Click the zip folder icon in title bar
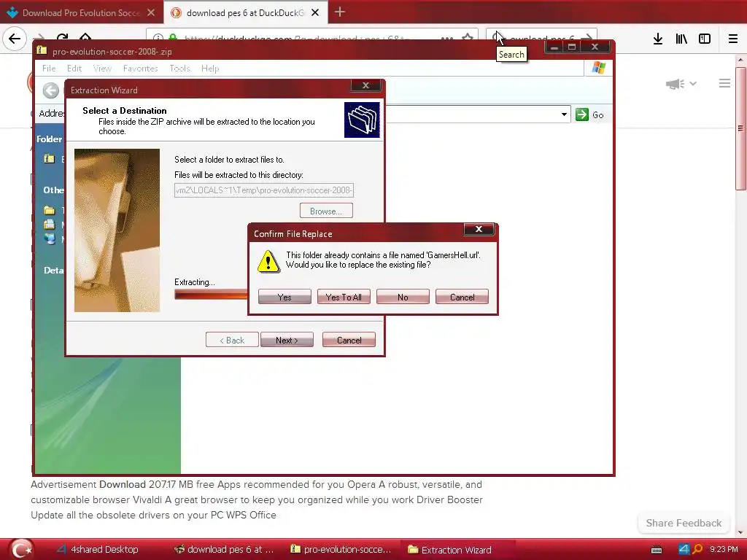The image size is (747, 560). tap(42, 50)
